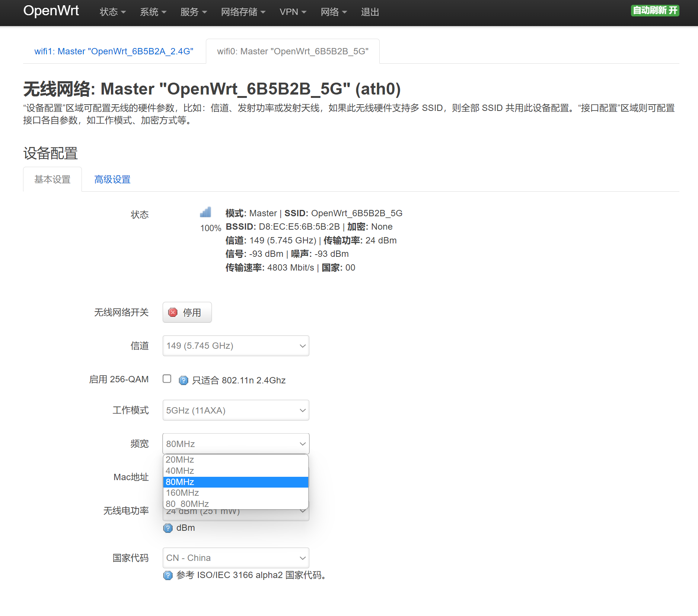698x616 pixels.
Task: Expand the 工作模式 dropdown showing 5GHz (11AXA)
Action: 236,410
